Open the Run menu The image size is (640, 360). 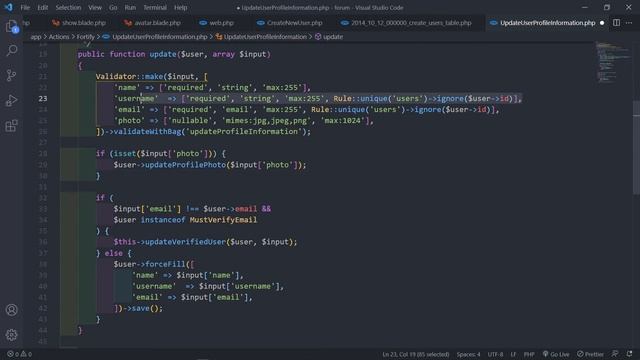coord(130,8)
